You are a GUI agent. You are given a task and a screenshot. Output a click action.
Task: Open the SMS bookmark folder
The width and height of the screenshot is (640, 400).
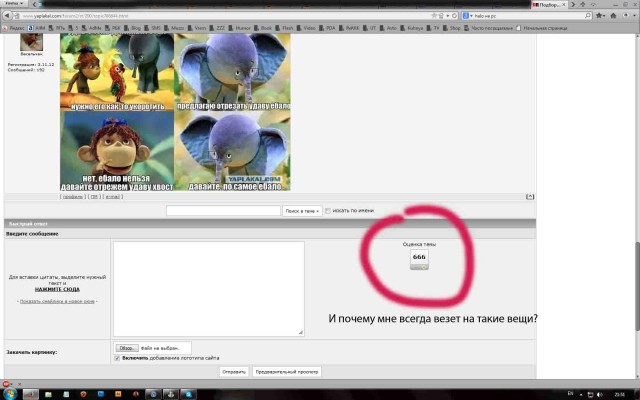click(152, 28)
